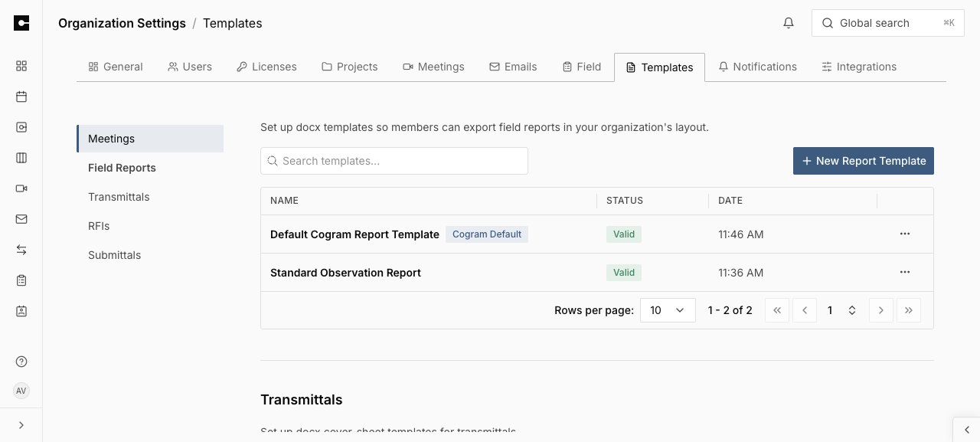Switch to the General tab

click(116, 67)
